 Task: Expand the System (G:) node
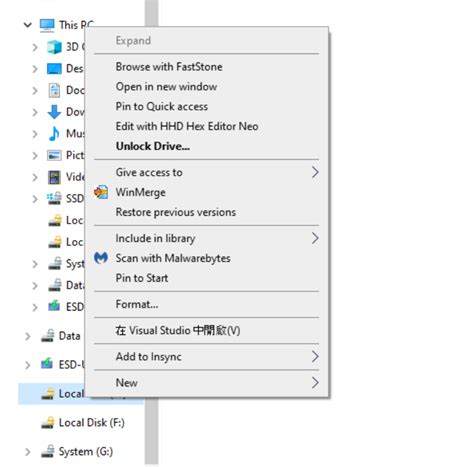coord(28,452)
